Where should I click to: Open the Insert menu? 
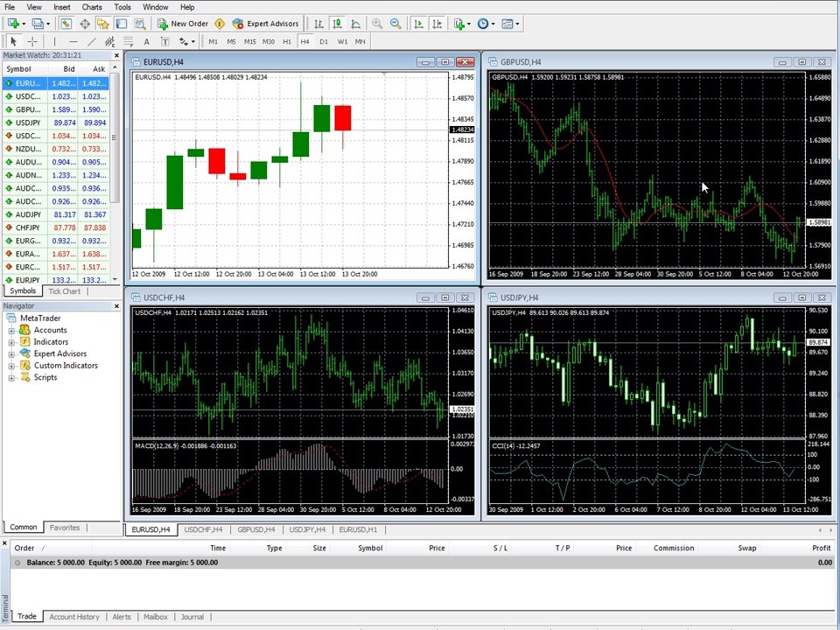tap(61, 7)
